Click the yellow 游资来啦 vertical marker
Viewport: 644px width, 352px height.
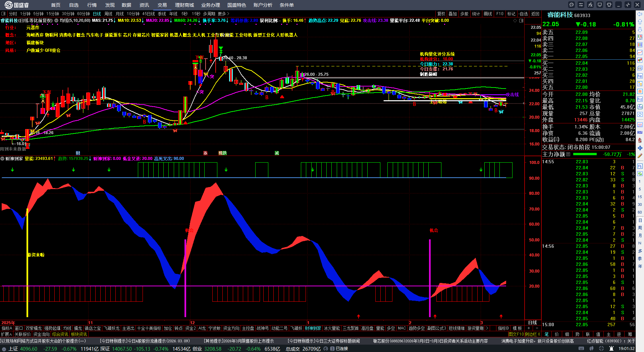tap(27, 262)
